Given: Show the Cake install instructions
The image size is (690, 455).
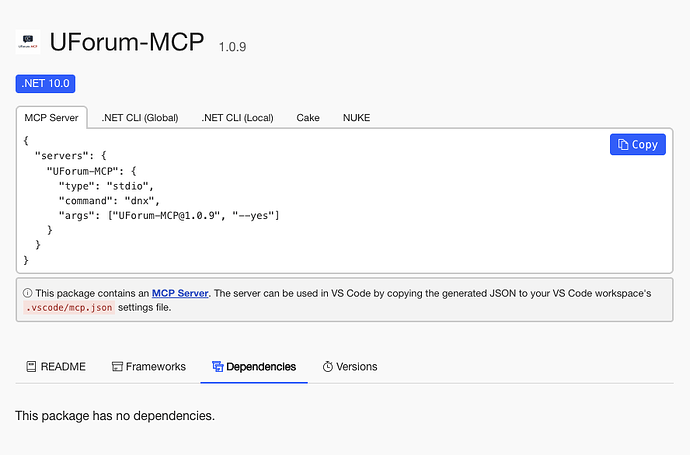Looking at the screenshot, I should point(308,118).
